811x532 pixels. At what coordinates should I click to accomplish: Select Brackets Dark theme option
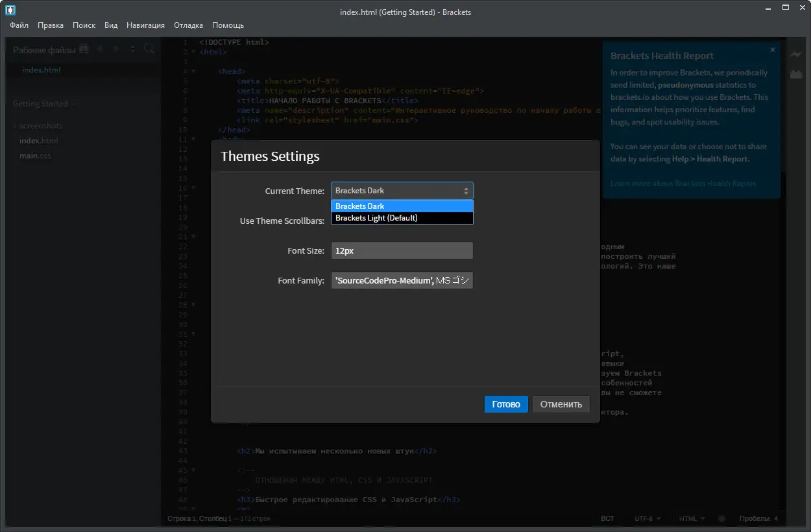402,206
